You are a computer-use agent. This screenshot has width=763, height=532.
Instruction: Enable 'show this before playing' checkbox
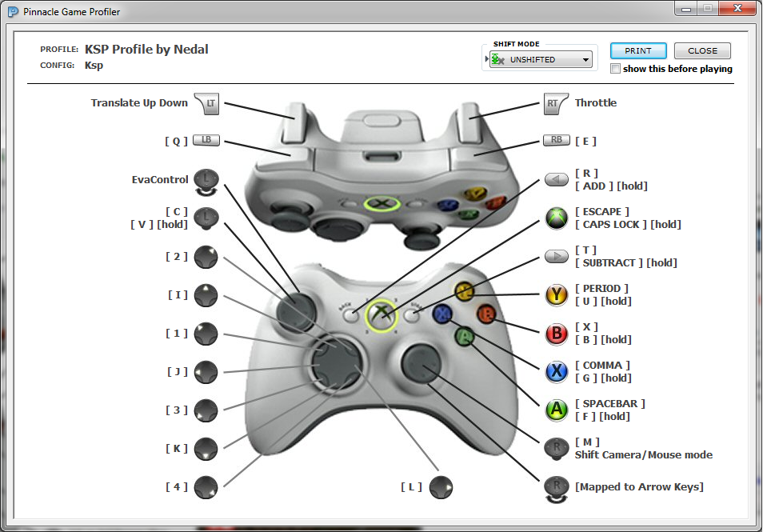616,69
